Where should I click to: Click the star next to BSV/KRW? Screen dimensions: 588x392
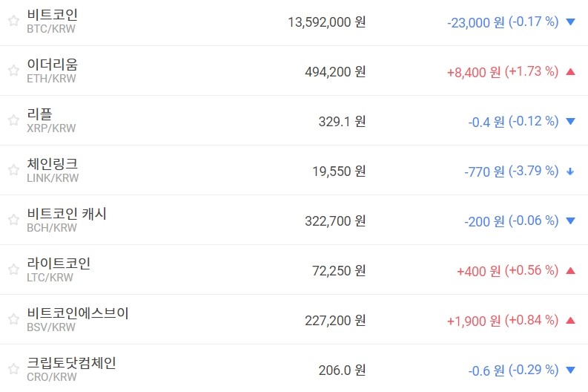tap(13, 319)
